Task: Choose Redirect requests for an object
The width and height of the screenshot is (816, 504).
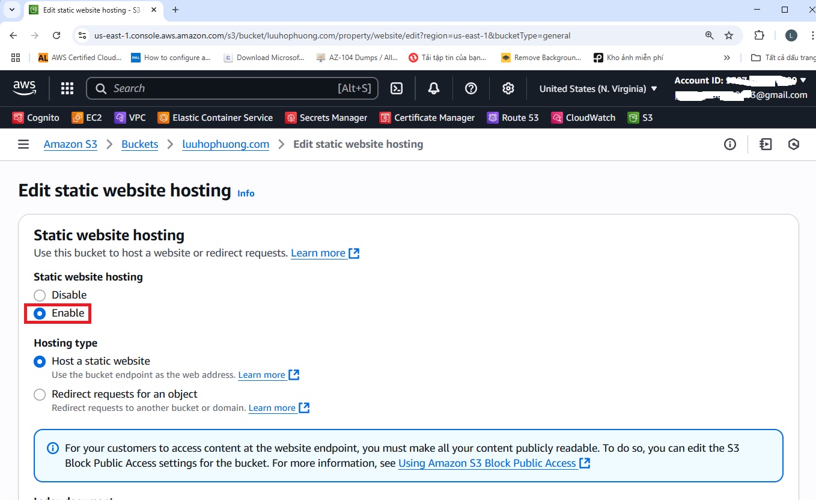Action: tap(40, 394)
